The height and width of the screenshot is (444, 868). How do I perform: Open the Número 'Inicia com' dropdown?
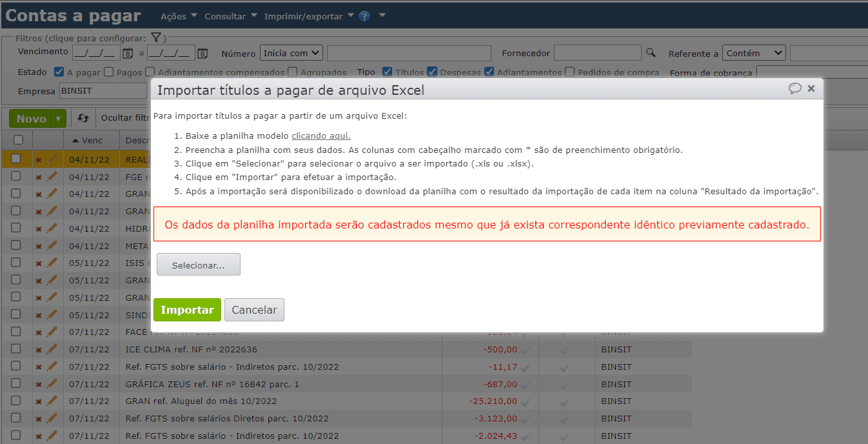291,53
